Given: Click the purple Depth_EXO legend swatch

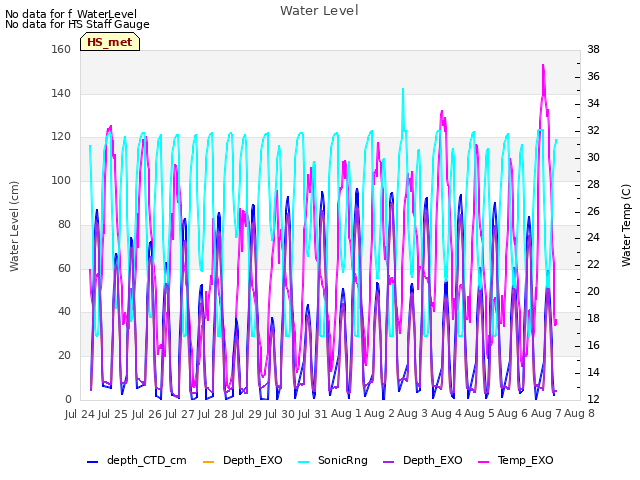Looking at the screenshot, I should 389,462.
